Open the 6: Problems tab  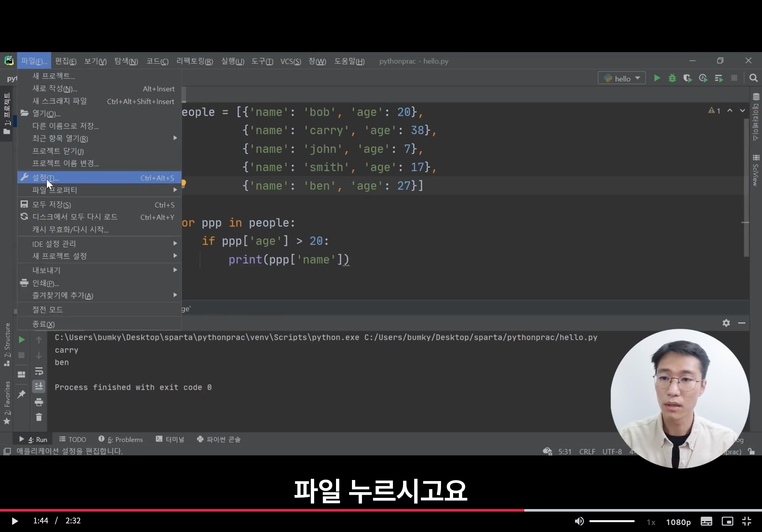[x=121, y=440]
